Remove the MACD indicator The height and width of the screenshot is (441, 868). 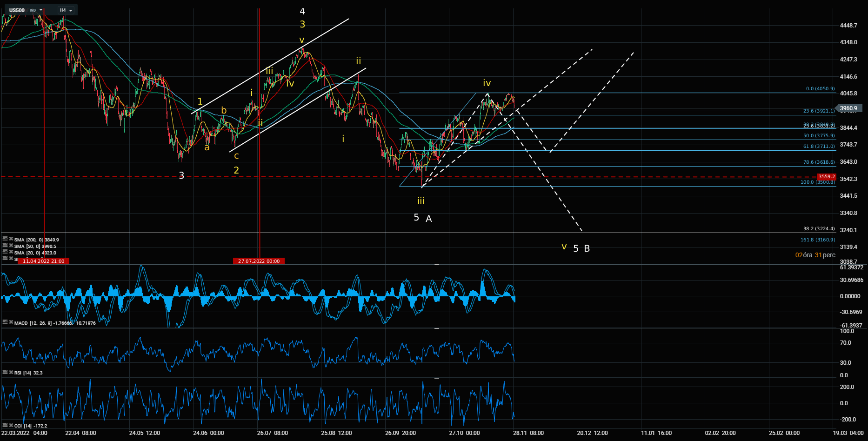tap(11, 322)
